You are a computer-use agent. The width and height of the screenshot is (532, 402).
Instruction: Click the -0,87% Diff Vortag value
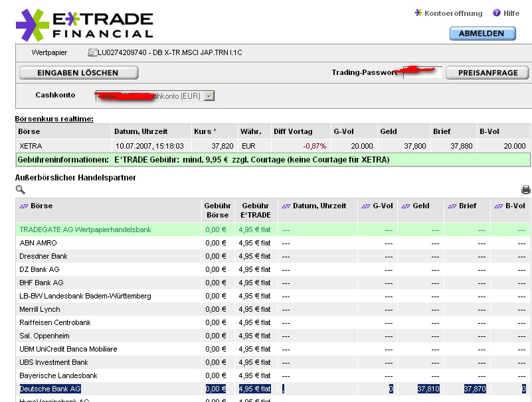[315, 146]
